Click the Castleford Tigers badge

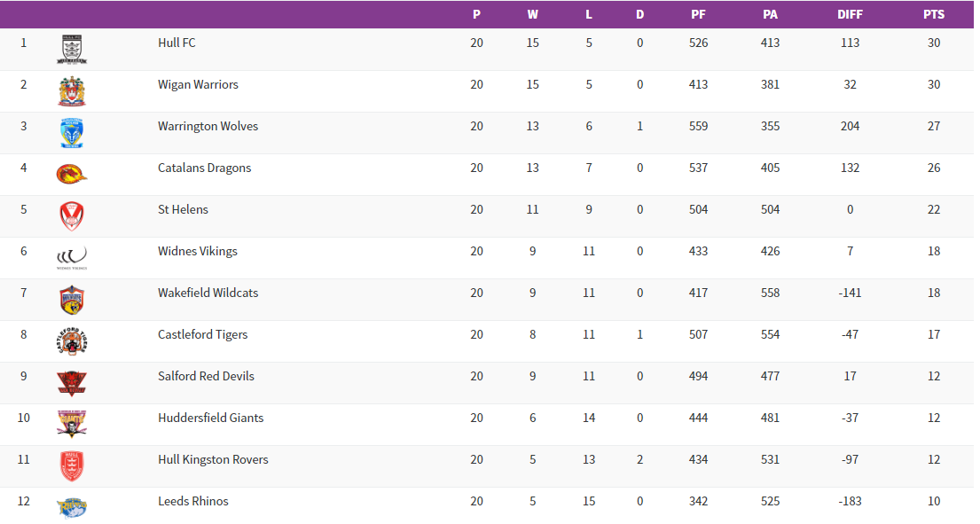pos(72,341)
